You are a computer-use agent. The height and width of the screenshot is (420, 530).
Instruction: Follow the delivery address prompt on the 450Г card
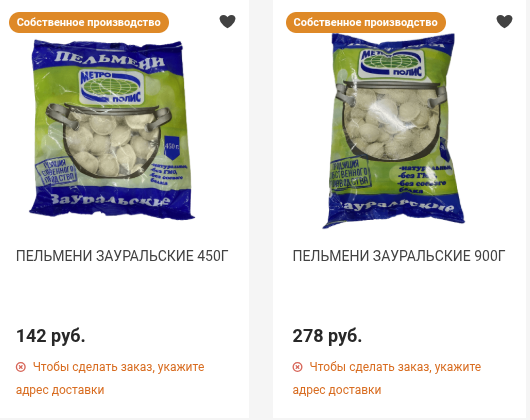coord(110,378)
